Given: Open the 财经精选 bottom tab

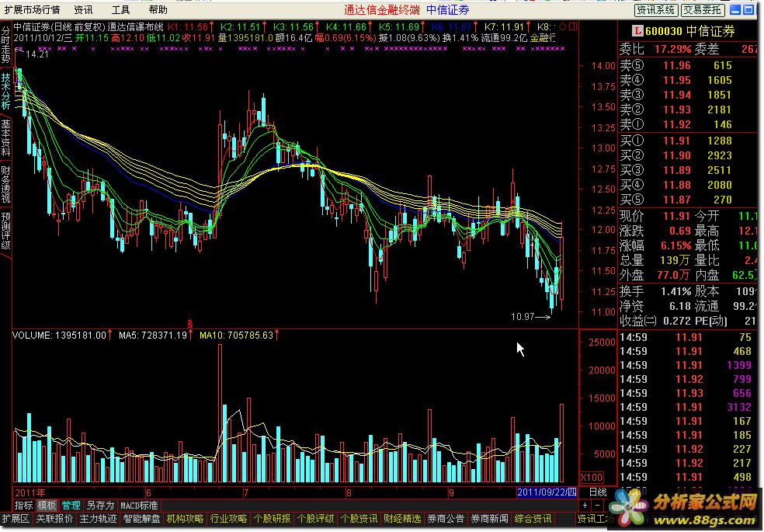Looking at the screenshot, I should 402,520.
